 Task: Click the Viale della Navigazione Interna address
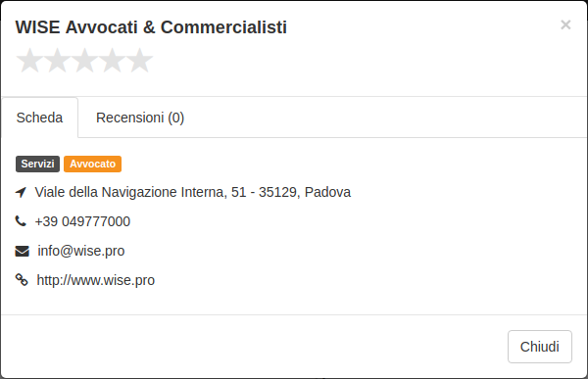[x=193, y=192]
